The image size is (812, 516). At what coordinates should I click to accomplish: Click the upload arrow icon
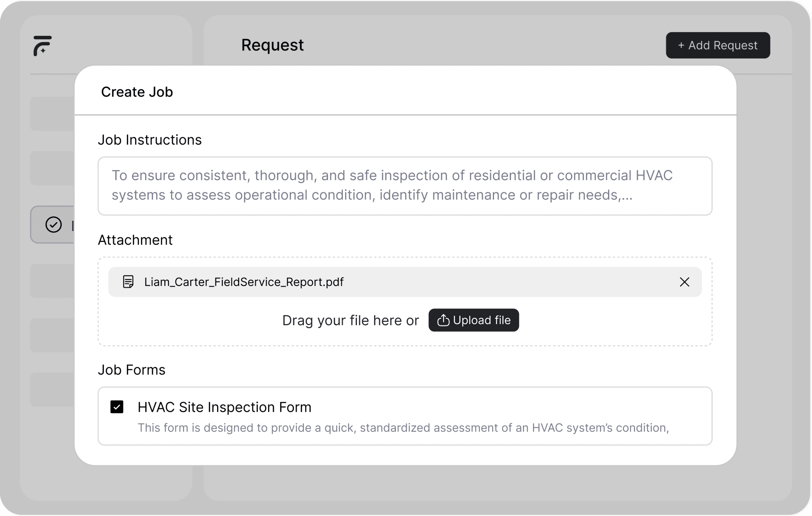[x=443, y=320]
